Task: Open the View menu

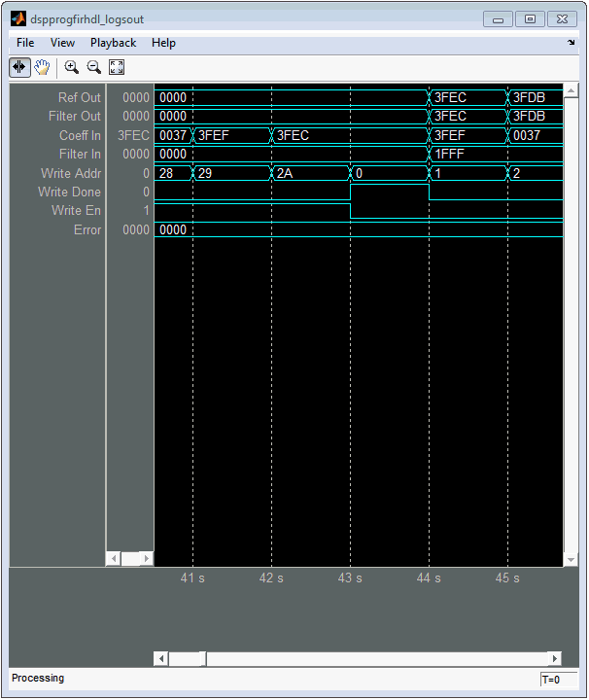Action: point(62,43)
